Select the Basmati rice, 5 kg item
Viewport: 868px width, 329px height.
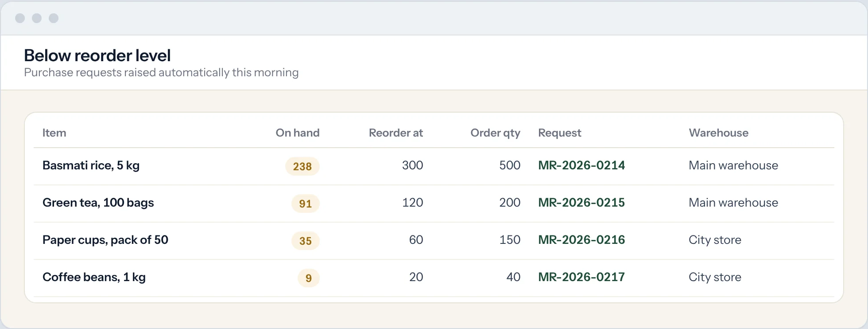(91, 166)
